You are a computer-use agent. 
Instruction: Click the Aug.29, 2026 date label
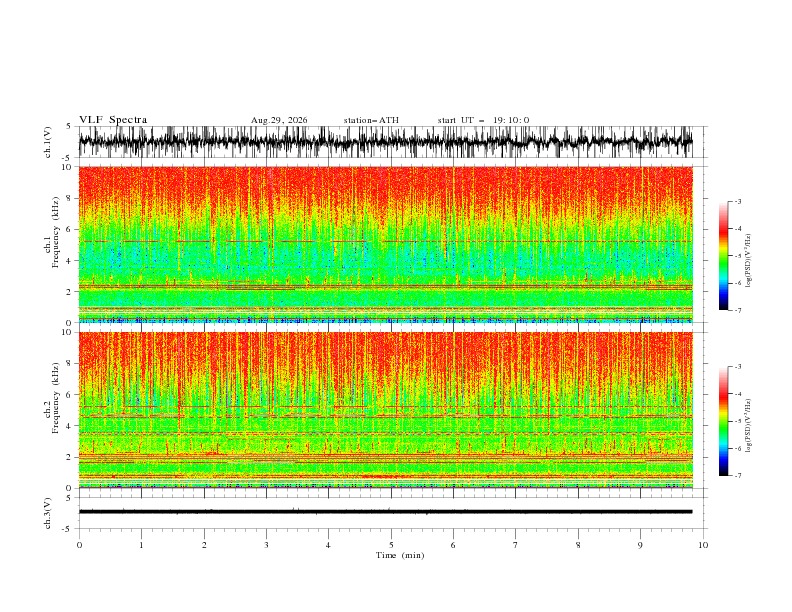pyautogui.click(x=279, y=120)
